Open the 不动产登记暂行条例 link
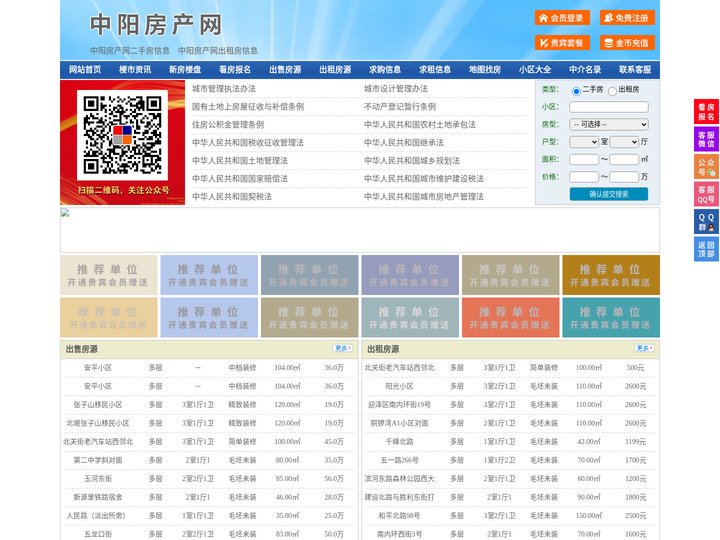 click(x=400, y=107)
